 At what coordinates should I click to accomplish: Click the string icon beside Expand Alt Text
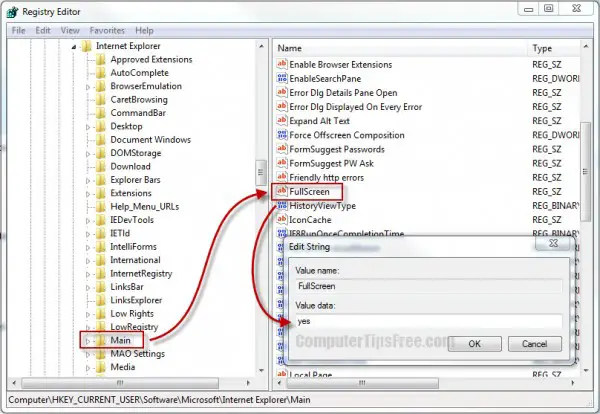(282, 121)
